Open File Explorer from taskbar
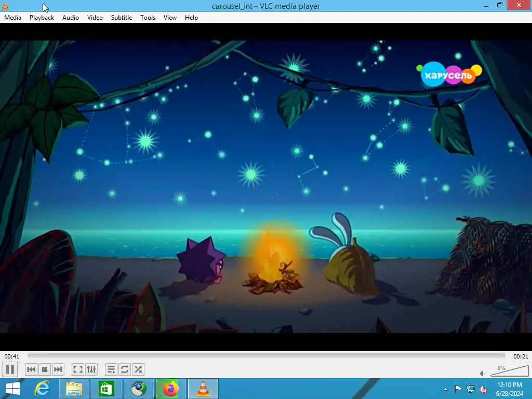The height and width of the screenshot is (399, 532). (x=74, y=389)
